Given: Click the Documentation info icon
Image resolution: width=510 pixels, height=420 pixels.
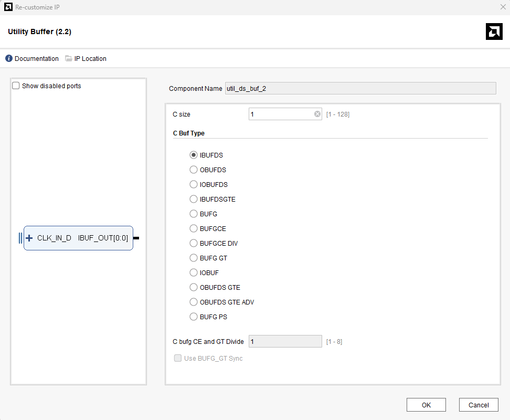Looking at the screenshot, I should click(9, 59).
